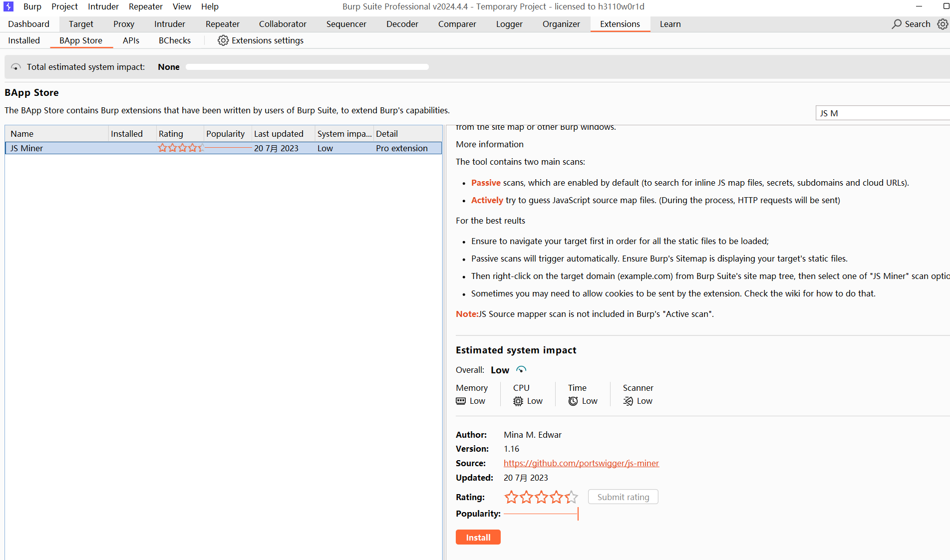Rate the extension with the fifth star
The image size is (950, 560).
571,497
